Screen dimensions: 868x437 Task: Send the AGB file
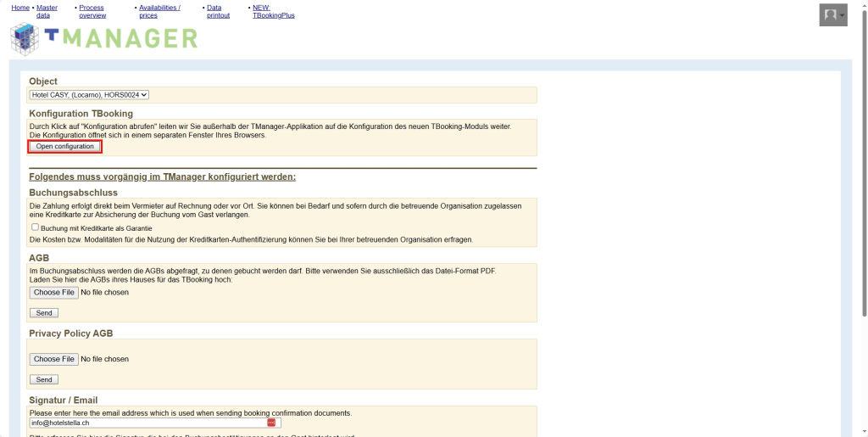[x=44, y=313]
